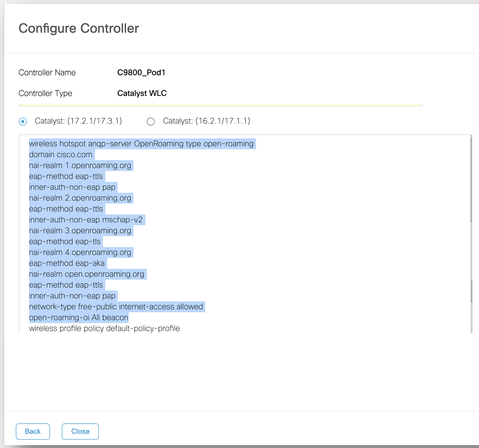The image size is (479, 448).
Task: Click the controller name value C9800_Pod1
Action: click(x=141, y=73)
